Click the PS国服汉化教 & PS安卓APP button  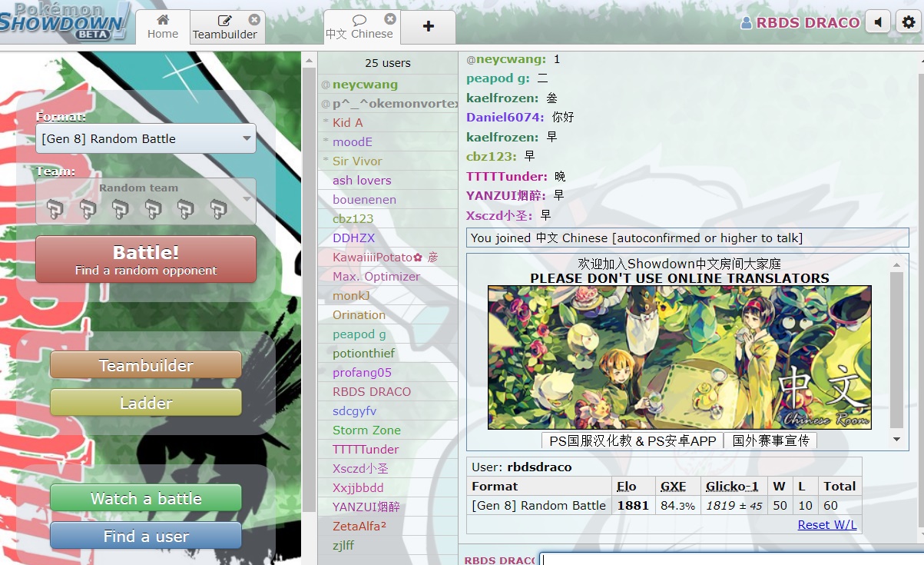point(633,440)
